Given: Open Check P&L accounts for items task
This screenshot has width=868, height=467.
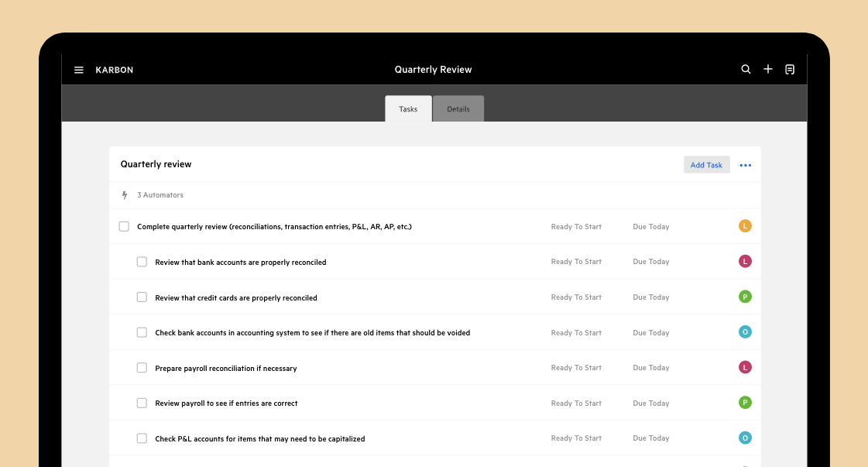Looking at the screenshot, I should [x=259, y=439].
